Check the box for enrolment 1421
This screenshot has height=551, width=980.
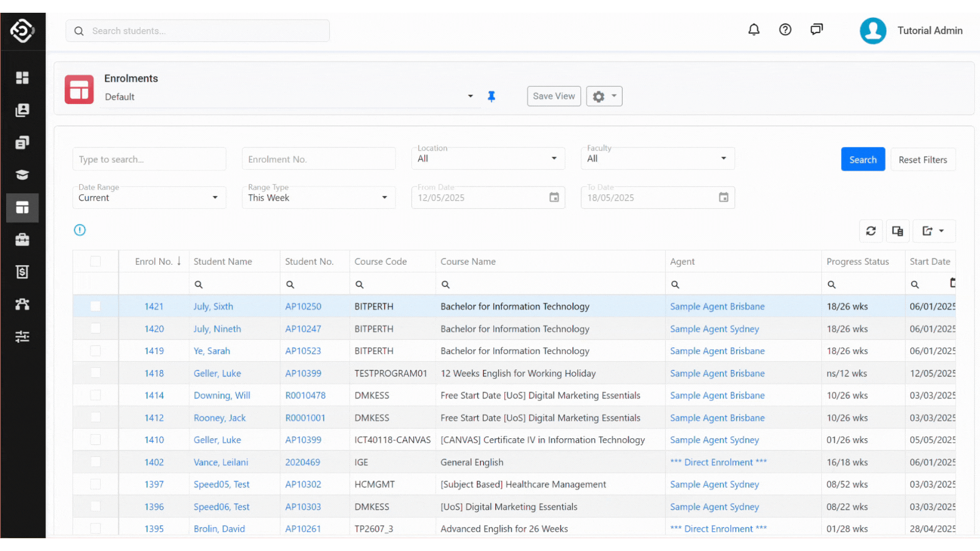point(95,307)
